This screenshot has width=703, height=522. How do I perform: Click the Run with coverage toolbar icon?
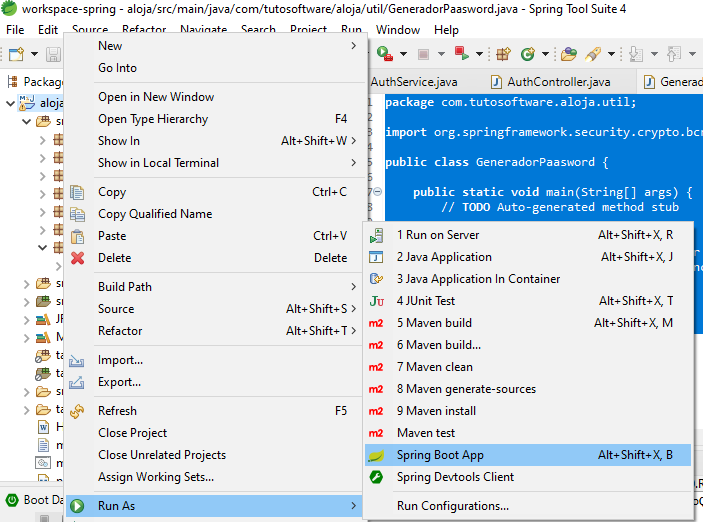tap(385, 54)
